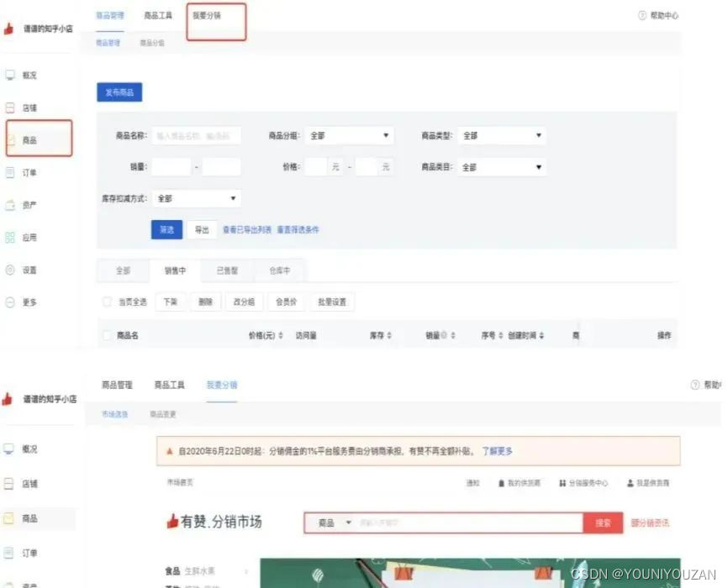Open 订单 orders icon in upper sidebar

10,173
